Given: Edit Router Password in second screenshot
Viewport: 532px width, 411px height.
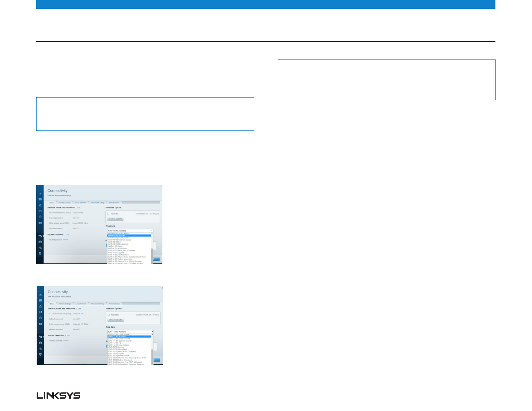Looking at the screenshot, I should pos(68,336).
